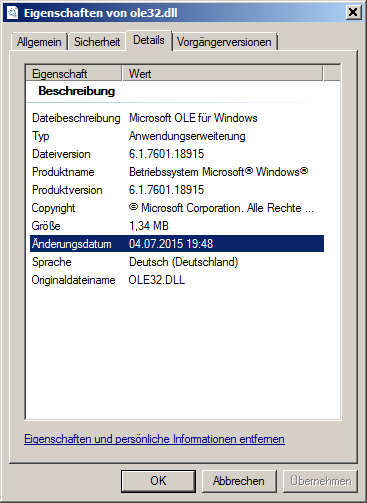Viewport: 367px width, 503px height.
Task: Select the Dateibeschreibung property label
Action: click(76, 118)
